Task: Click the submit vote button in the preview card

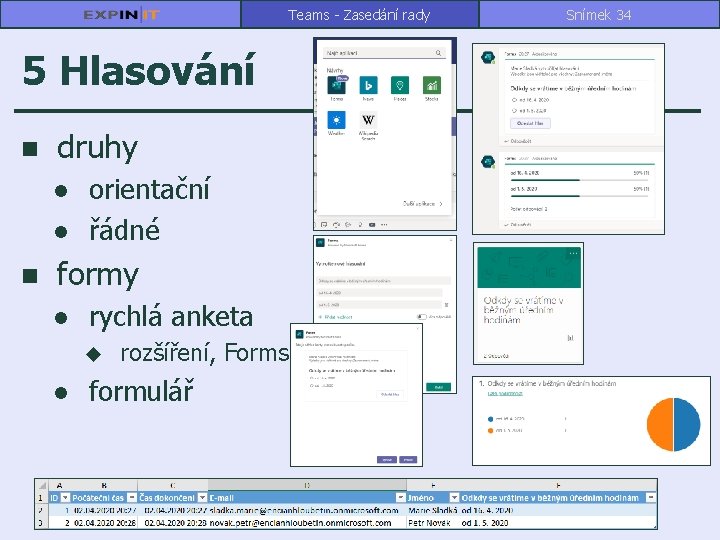Action: pos(390,394)
